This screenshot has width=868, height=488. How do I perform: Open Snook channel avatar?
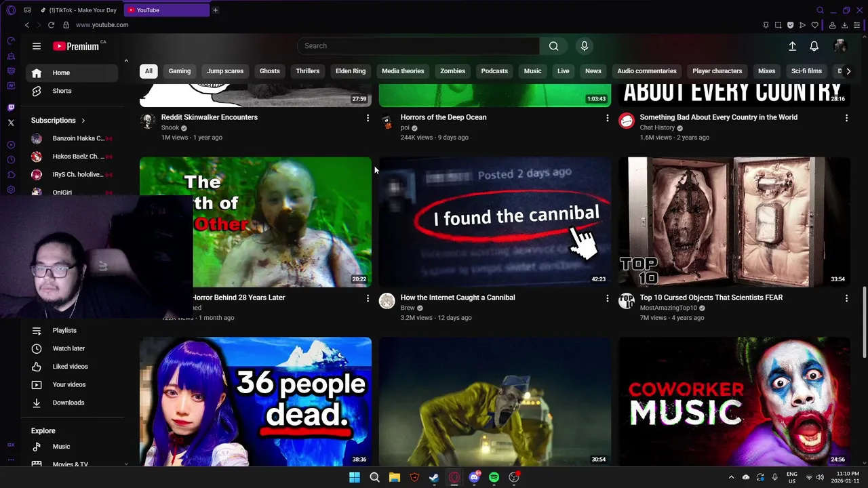coord(148,121)
